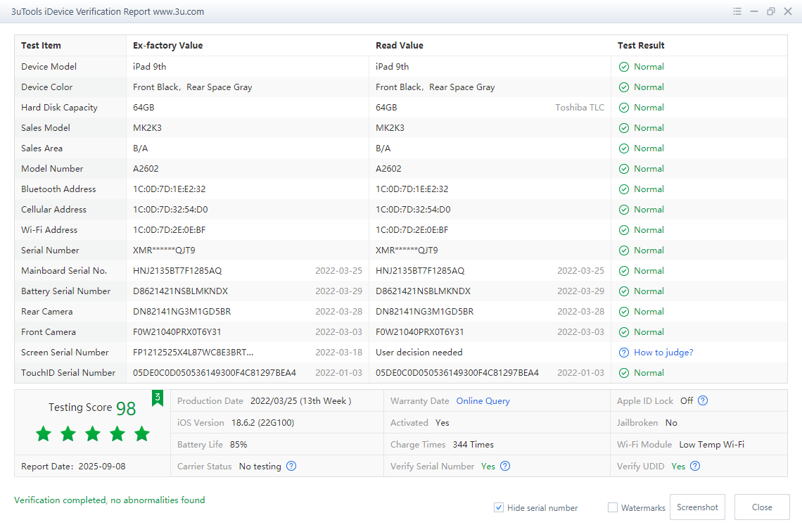Image resolution: width=802 pixels, height=532 pixels.
Task: Click help icon beside Verify Serial Number
Action: point(505,467)
